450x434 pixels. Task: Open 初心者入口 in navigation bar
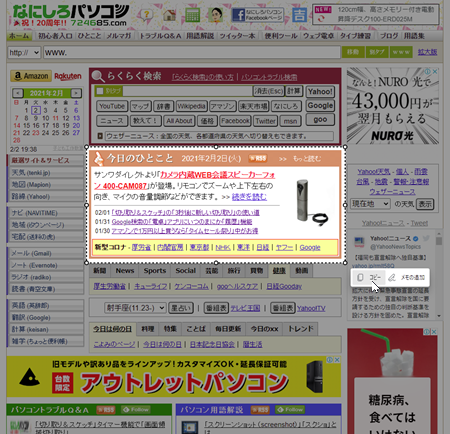pyautogui.click(x=55, y=36)
